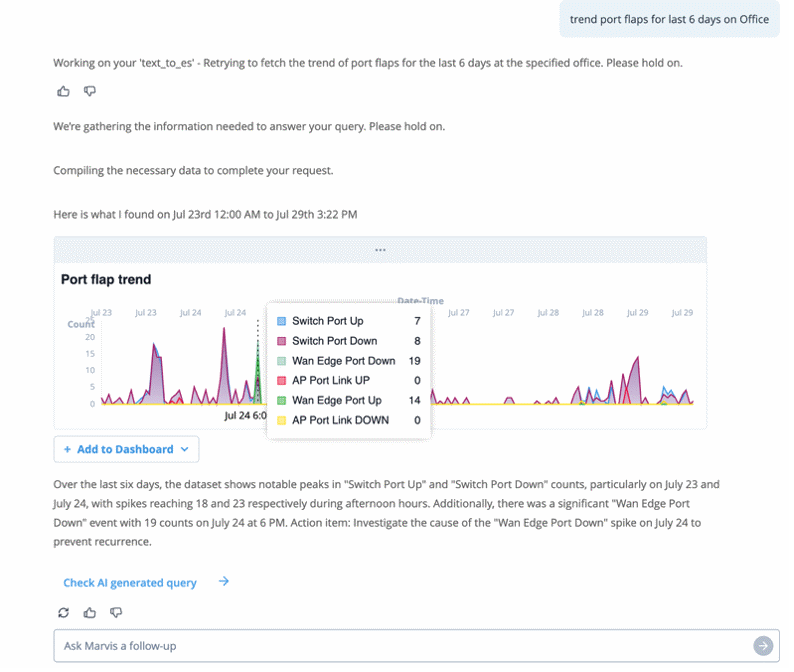The height and width of the screenshot is (672, 794).
Task: Click the plus sign on Add to Dashboard
Action: coord(67,450)
